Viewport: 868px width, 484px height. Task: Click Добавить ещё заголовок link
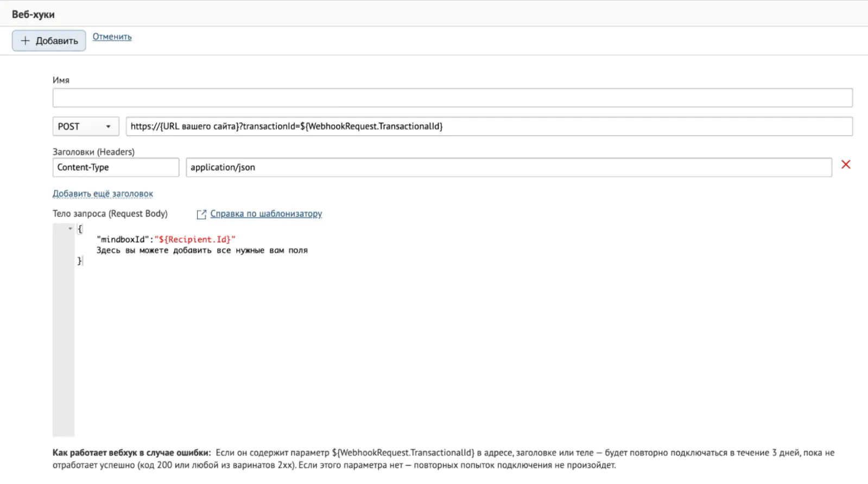click(103, 194)
